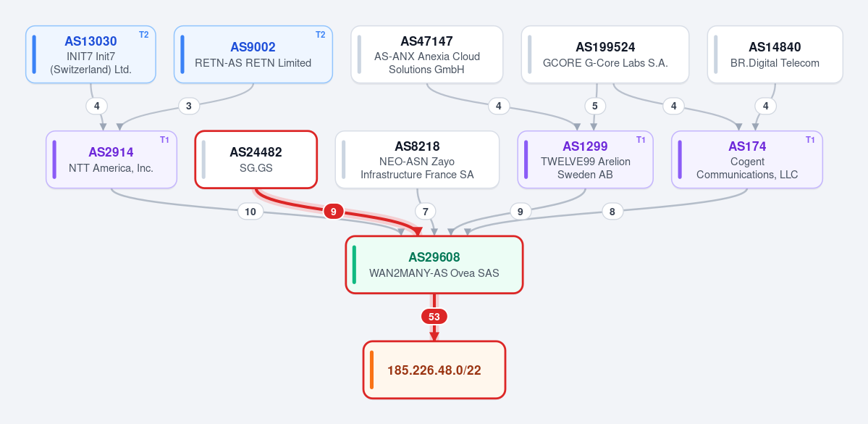
Task: Select the AS8218 Zayo France node
Action: tap(417, 159)
